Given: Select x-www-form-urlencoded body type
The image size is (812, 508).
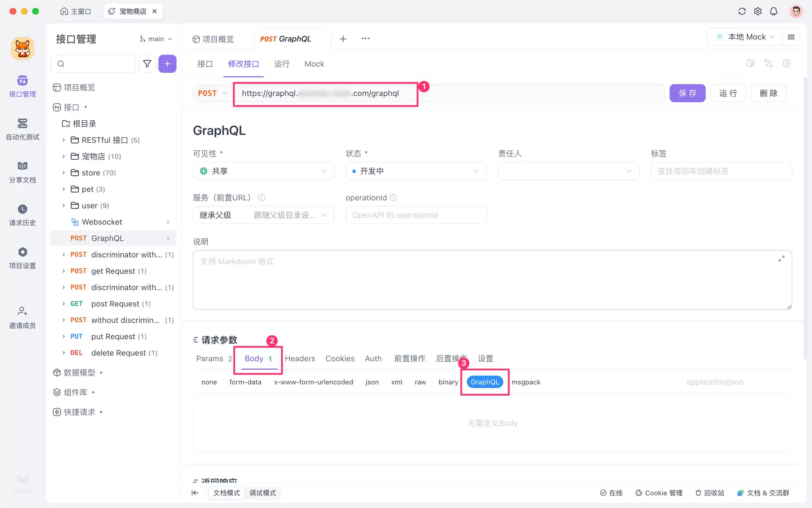Looking at the screenshot, I should (313, 382).
